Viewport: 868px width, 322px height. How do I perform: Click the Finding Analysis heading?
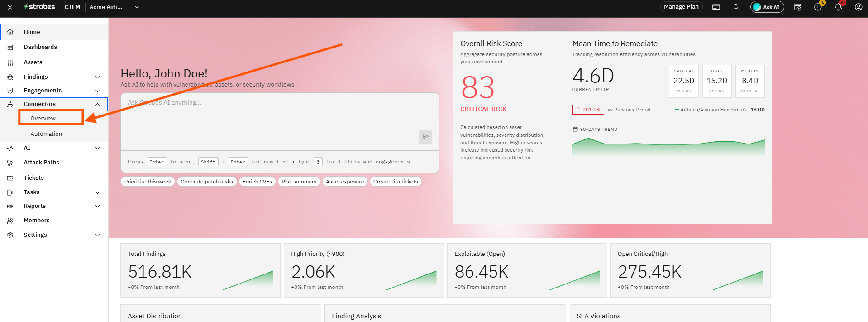coord(357,316)
